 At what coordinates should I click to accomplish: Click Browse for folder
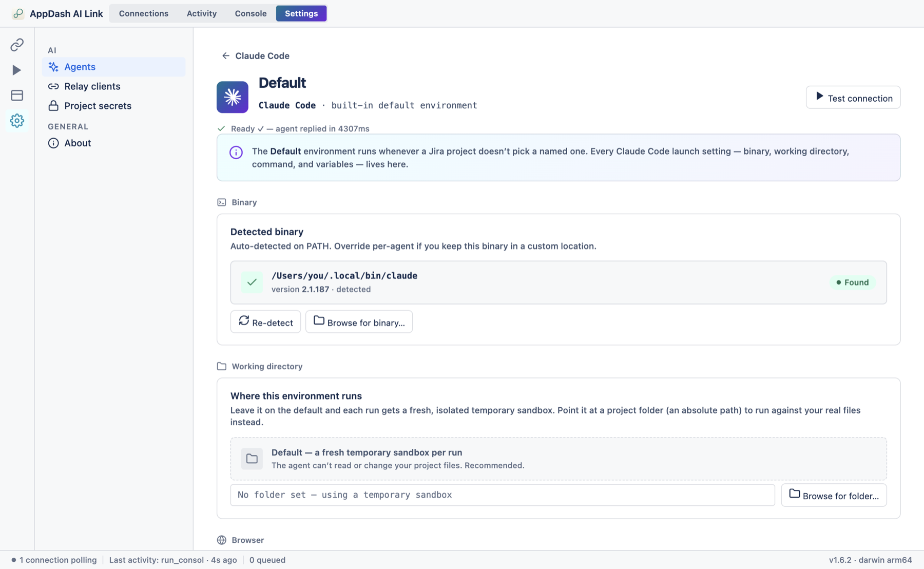(834, 495)
